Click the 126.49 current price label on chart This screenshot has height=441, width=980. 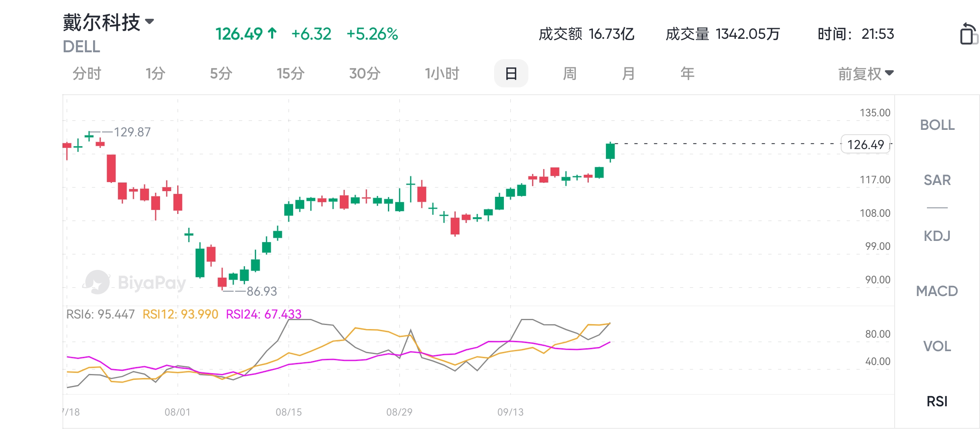866,144
